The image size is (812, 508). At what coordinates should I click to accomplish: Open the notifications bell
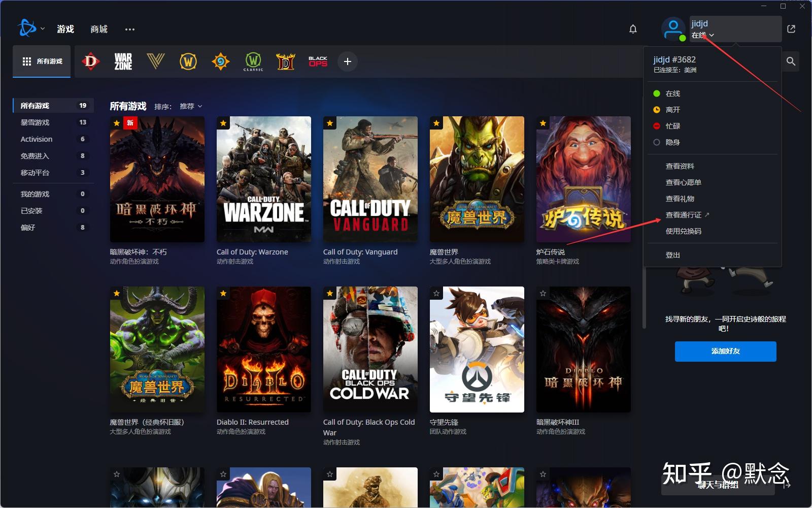633,29
